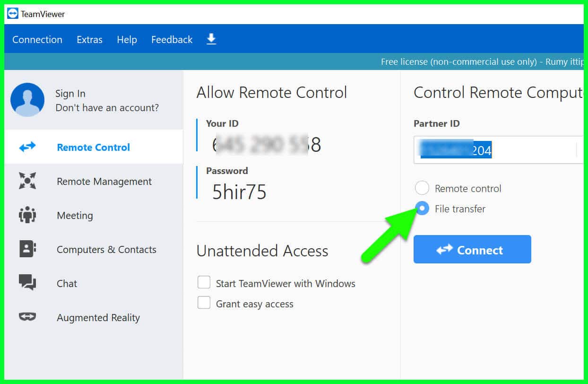The height and width of the screenshot is (384, 588).
Task: Click the Computers & Contacts address book icon
Action: coord(27,249)
